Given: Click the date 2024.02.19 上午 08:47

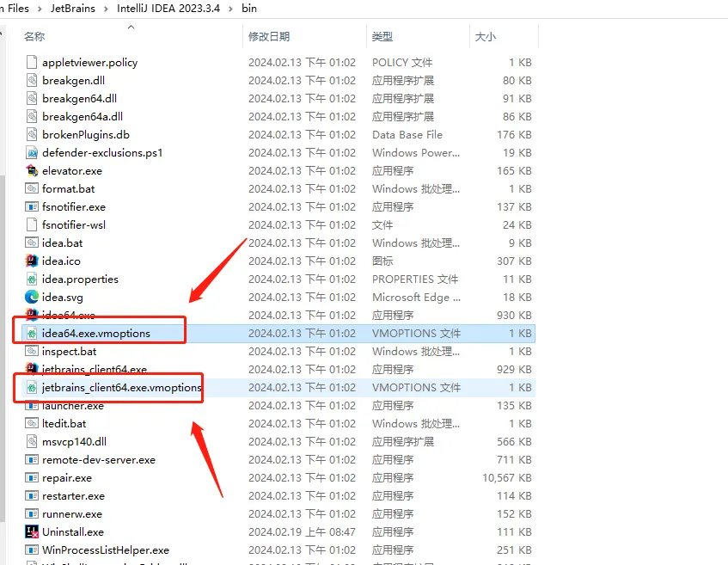Looking at the screenshot, I should point(303,532).
